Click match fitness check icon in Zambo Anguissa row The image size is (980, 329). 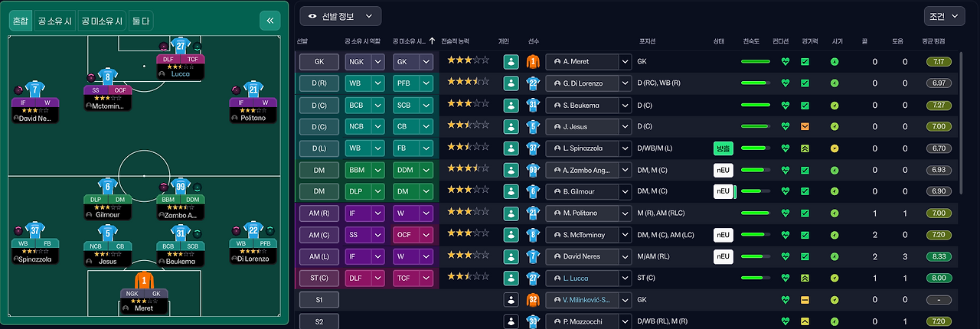click(x=805, y=170)
